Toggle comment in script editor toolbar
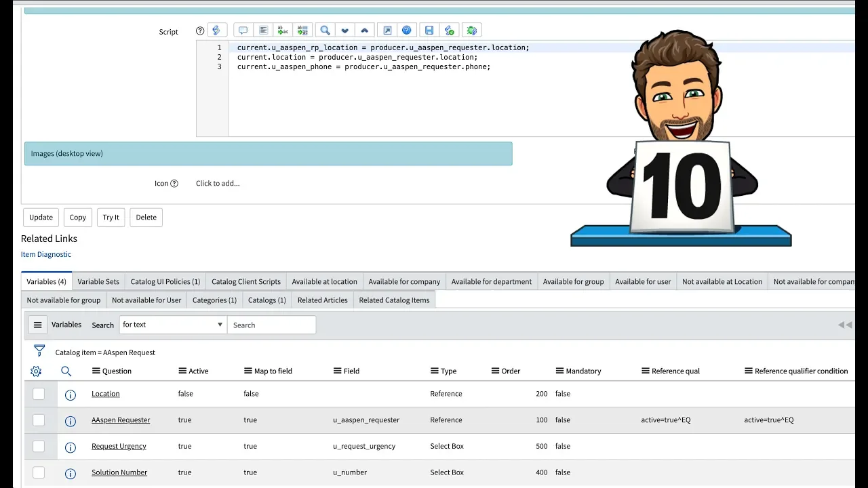This screenshot has width=868, height=488. pyautogui.click(x=243, y=30)
